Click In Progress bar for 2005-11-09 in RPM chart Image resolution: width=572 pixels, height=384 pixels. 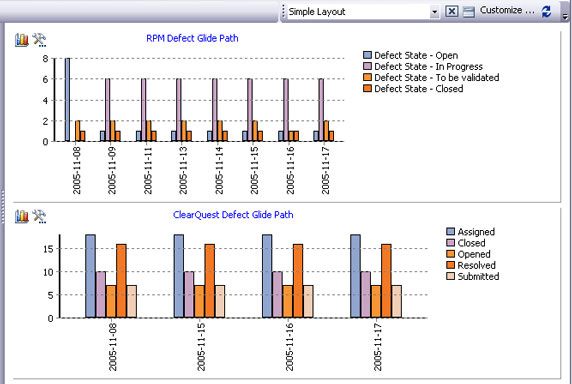[x=108, y=110]
